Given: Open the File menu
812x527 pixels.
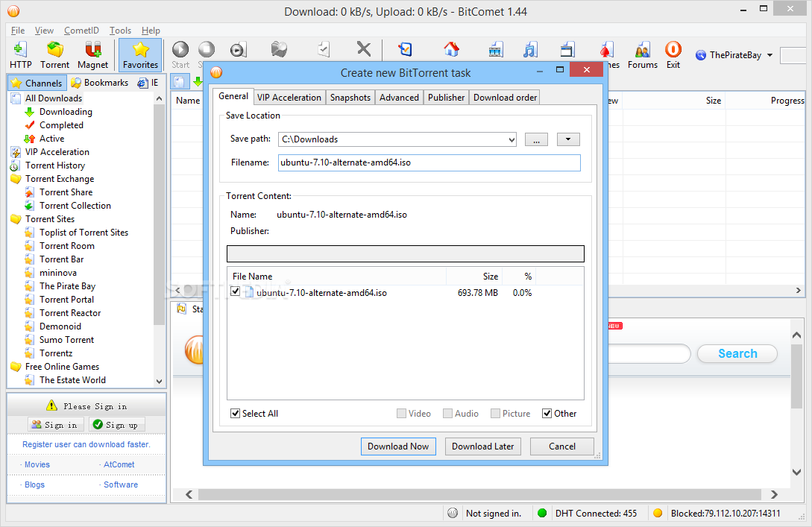Looking at the screenshot, I should point(18,31).
